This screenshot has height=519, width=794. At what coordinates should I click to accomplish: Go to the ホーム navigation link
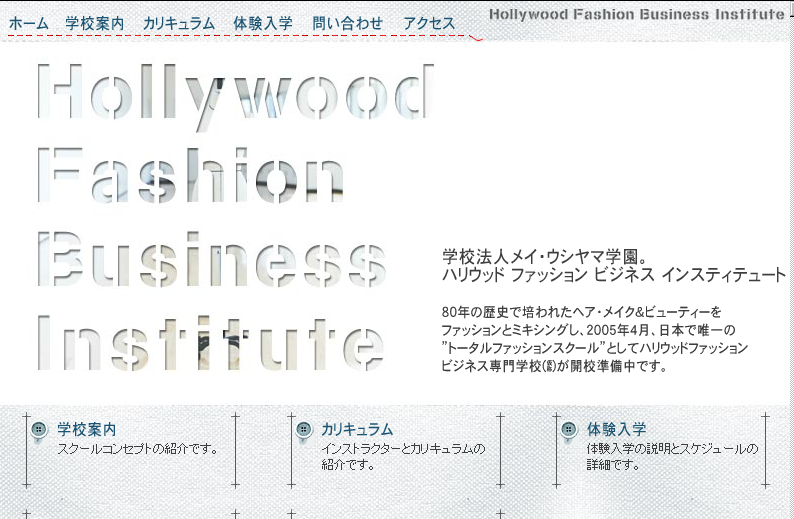pos(29,23)
